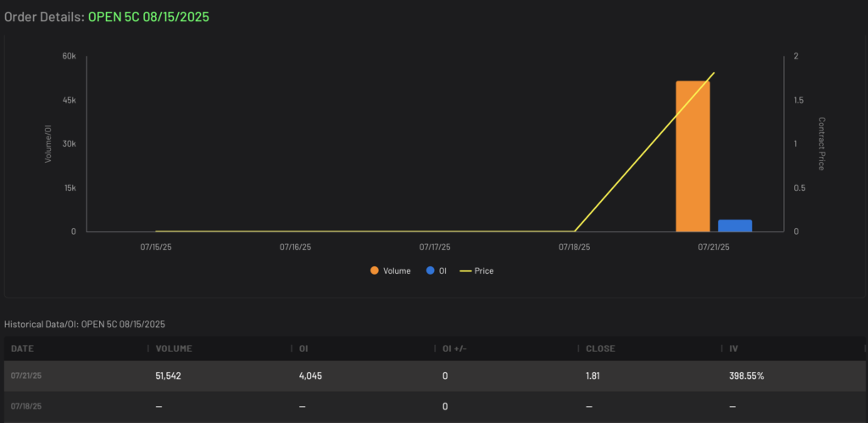Click the yellow Price legend line marker
This screenshot has height=423, width=868.
pos(466,271)
